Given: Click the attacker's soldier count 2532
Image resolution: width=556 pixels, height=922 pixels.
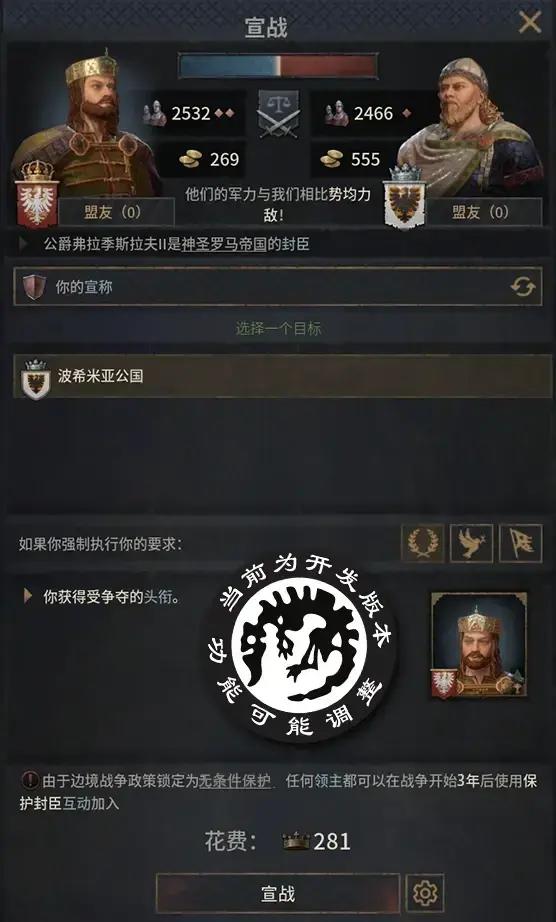Looking at the screenshot, I should coord(193,113).
